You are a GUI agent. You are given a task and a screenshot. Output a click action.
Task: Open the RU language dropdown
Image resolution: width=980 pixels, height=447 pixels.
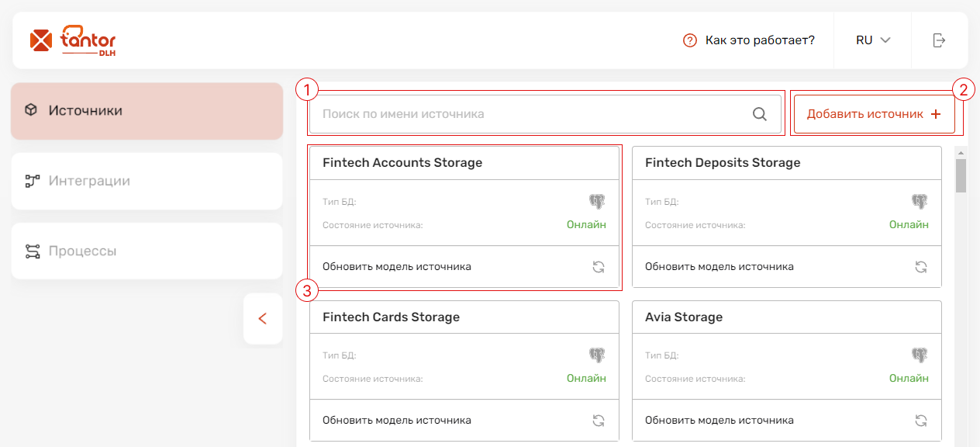(872, 40)
